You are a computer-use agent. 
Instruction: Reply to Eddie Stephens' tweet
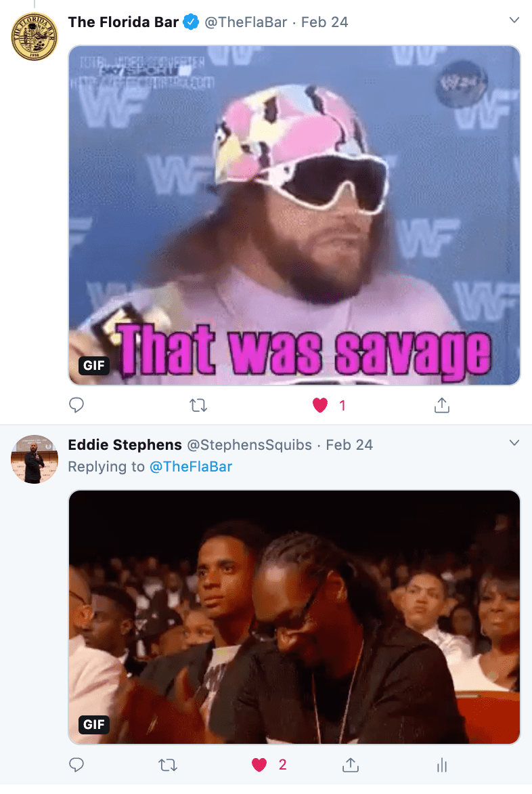76,765
